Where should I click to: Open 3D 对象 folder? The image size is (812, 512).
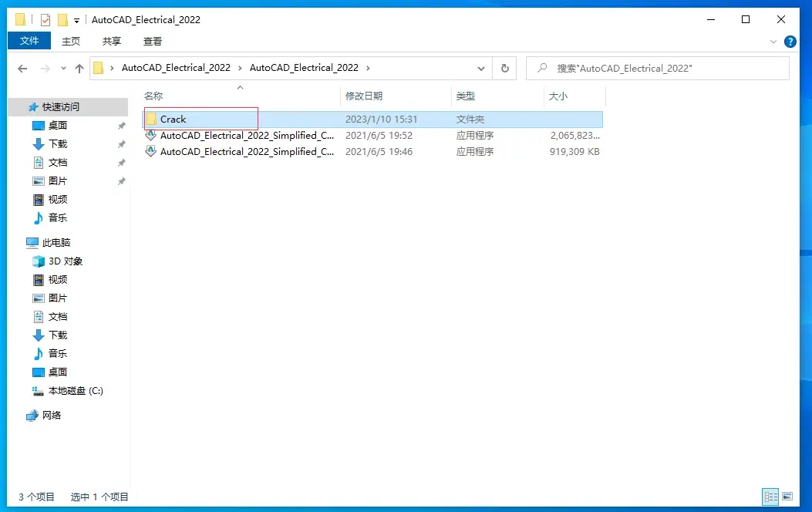pos(66,261)
